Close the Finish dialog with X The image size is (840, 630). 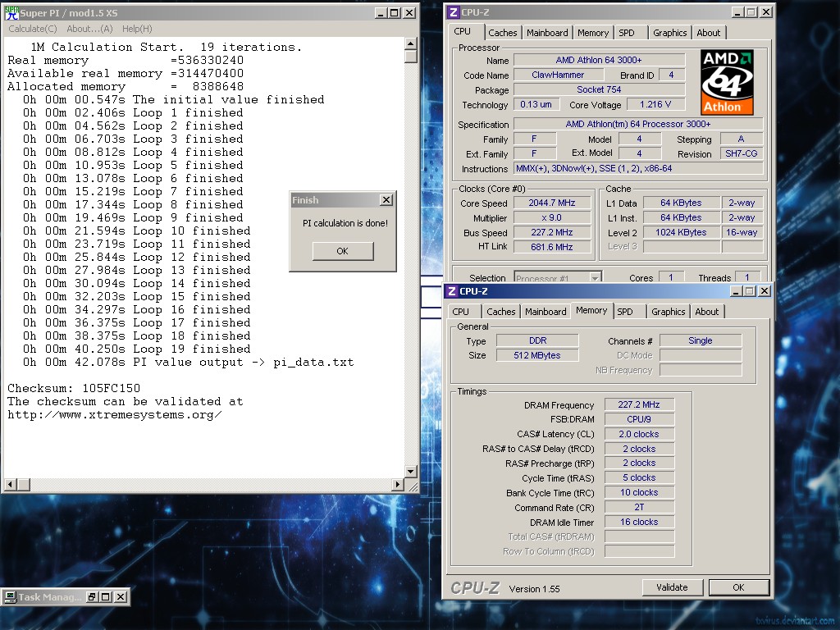386,200
